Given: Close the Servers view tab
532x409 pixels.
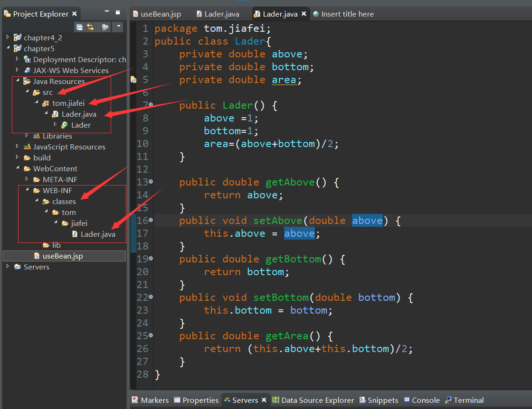Looking at the screenshot, I should tap(264, 400).
